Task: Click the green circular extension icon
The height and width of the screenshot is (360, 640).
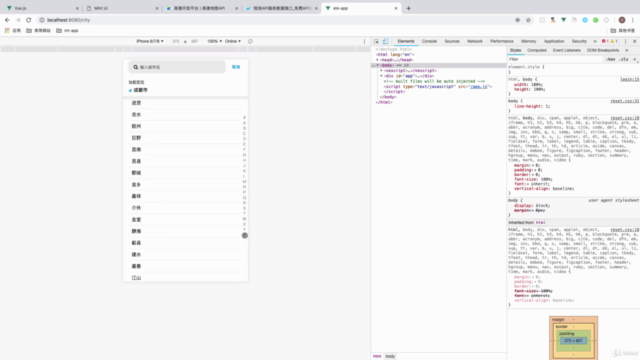Action: [x=596, y=20]
